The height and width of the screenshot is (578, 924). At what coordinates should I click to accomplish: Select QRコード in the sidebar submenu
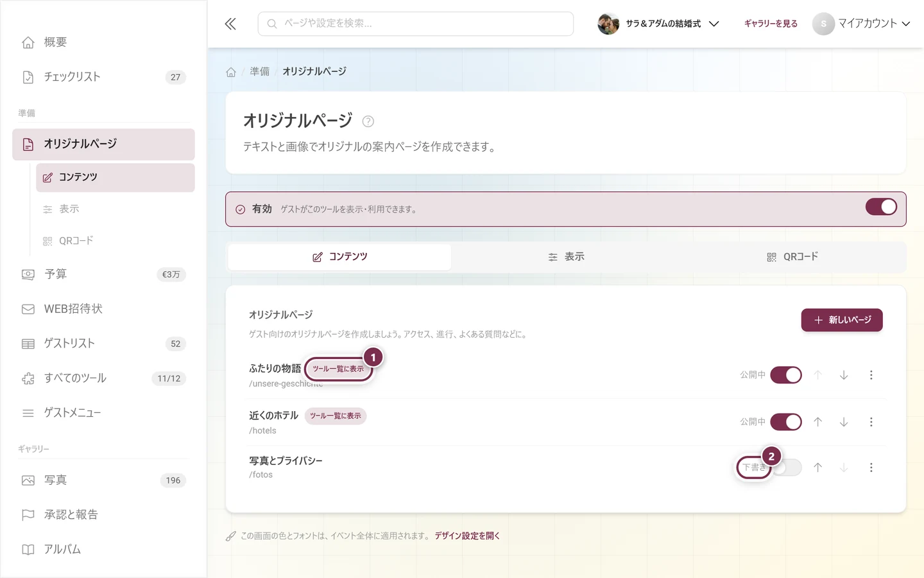pyautogui.click(x=116, y=241)
